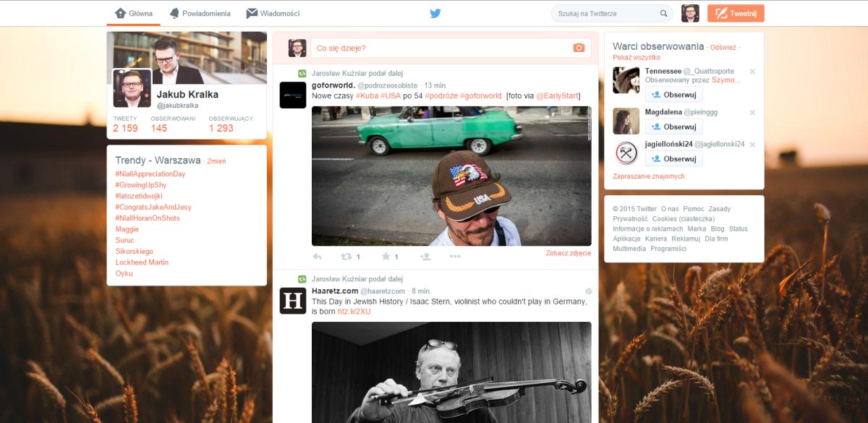
Task: Click the search magnifier icon
Action: pyautogui.click(x=663, y=13)
